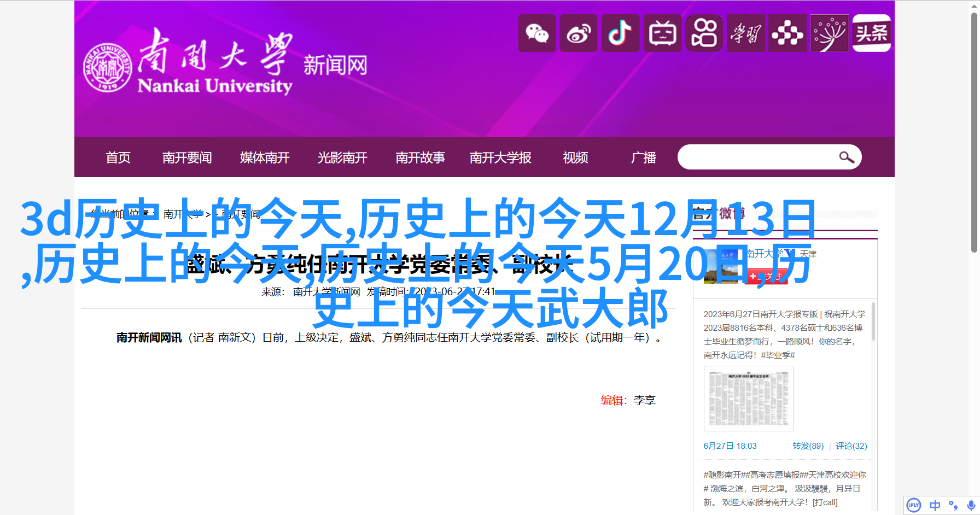Open the WeChat icon in header
Image resolution: width=980 pixels, height=515 pixels.
coord(537,33)
